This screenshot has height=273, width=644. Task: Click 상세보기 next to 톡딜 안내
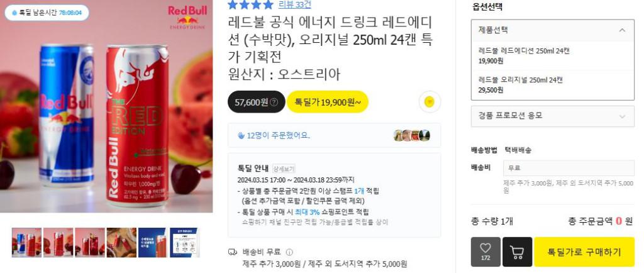(284, 169)
